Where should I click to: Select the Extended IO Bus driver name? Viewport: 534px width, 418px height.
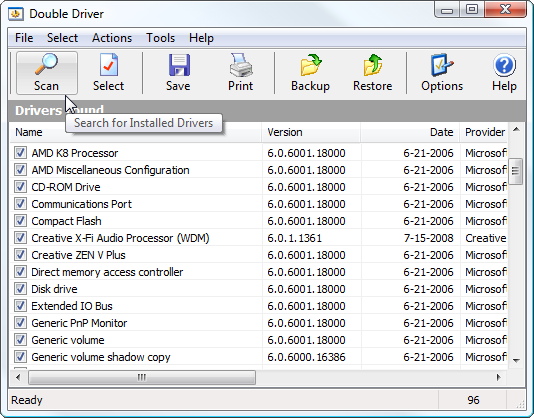point(72,306)
